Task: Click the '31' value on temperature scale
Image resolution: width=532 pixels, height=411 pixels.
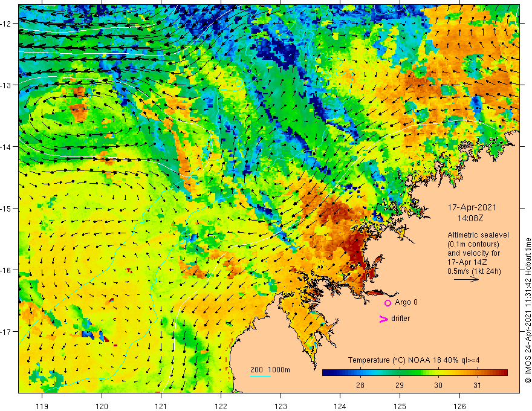Action: coord(477,385)
